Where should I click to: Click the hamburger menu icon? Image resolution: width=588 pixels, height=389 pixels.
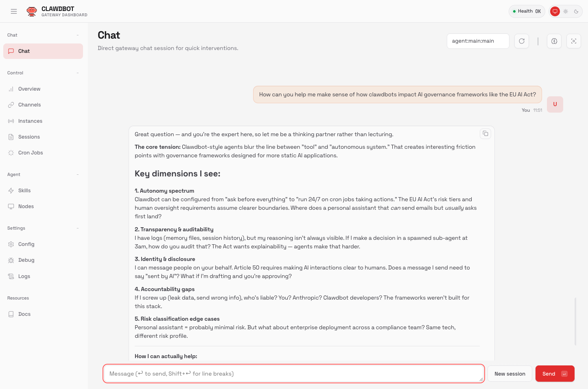(14, 11)
